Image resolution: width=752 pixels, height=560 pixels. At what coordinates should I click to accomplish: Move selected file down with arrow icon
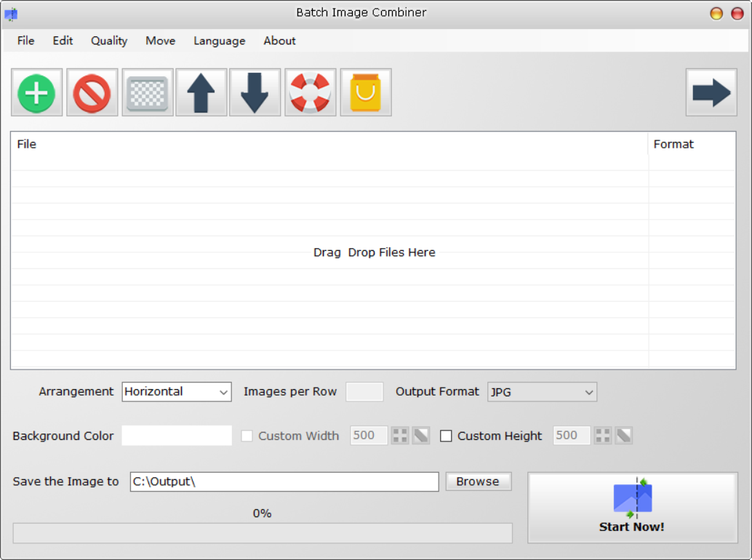coord(255,93)
